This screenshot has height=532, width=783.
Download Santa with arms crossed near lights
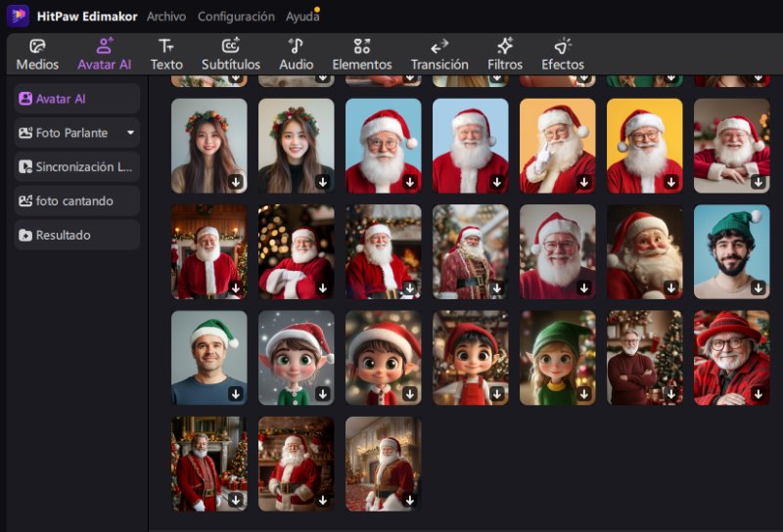click(323, 288)
